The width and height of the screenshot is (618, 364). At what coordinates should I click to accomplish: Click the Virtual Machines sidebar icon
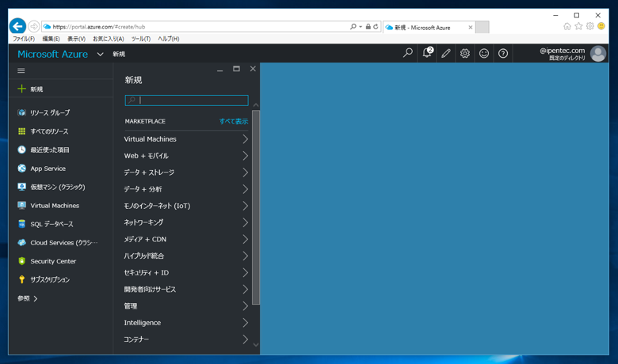[x=21, y=205]
